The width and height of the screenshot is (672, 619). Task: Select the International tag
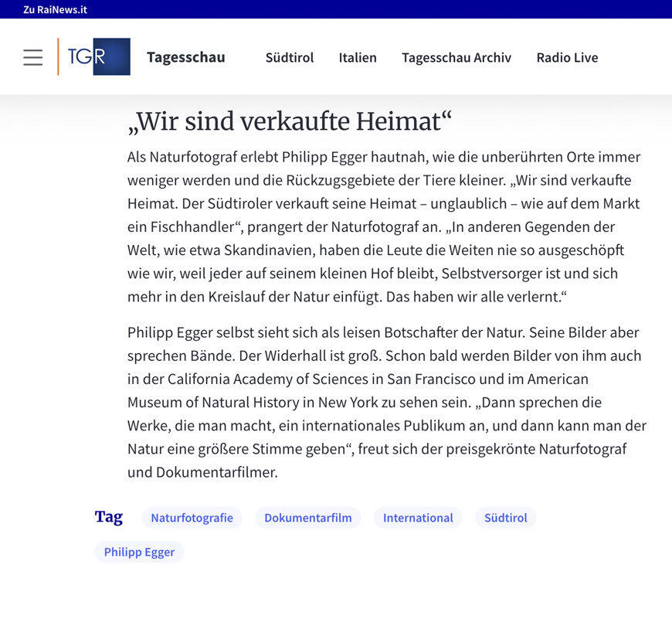418,518
